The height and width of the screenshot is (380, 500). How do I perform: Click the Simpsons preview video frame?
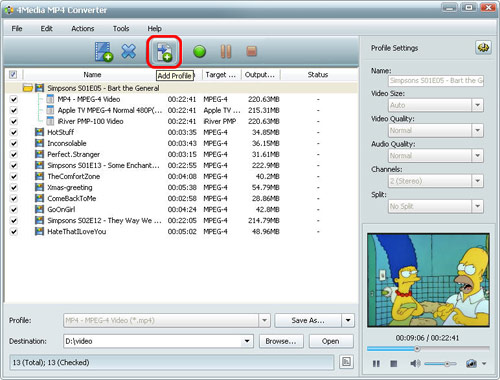point(428,280)
